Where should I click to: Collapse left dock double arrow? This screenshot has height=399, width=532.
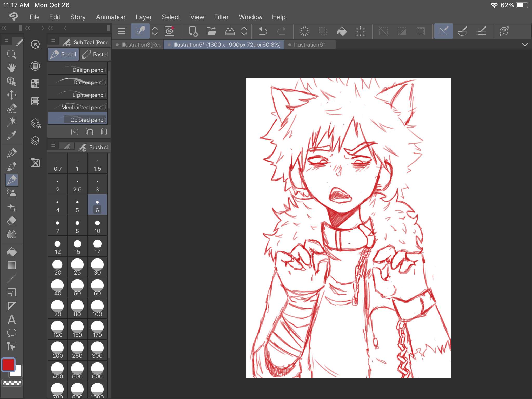(4, 28)
